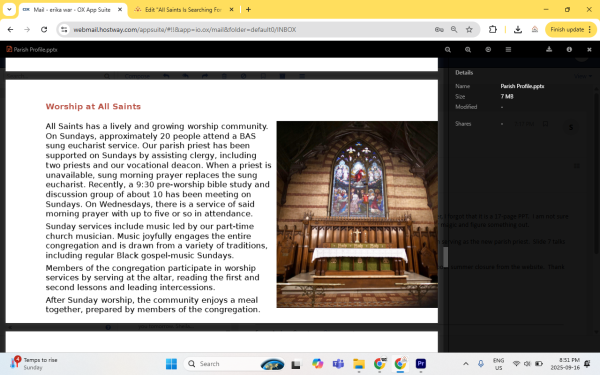Open the Chrome Extensions puzzle menu
The image size is (600, 375).
(493, 29)
